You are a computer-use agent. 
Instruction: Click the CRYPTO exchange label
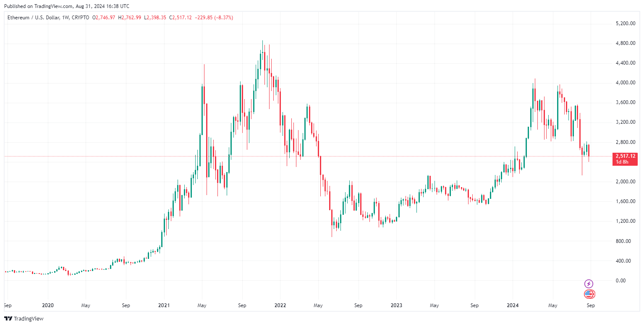click(x=80, y=18)
